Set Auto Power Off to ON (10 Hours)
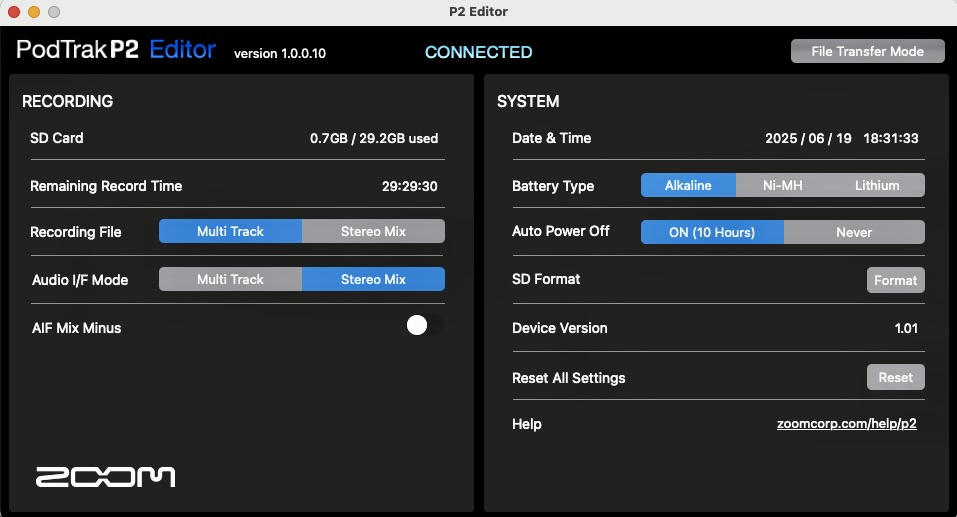957x517 pixels. [712, 232]
